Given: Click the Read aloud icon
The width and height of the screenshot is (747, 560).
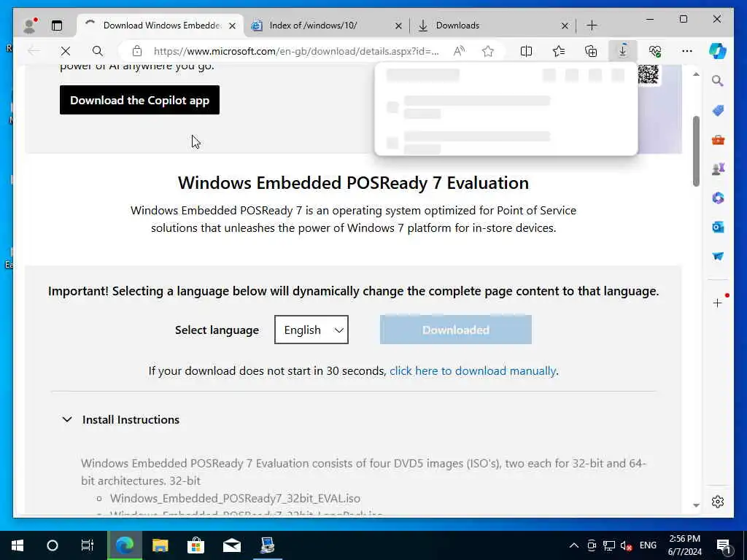Looking at the screenshot, I should [459, 51].
